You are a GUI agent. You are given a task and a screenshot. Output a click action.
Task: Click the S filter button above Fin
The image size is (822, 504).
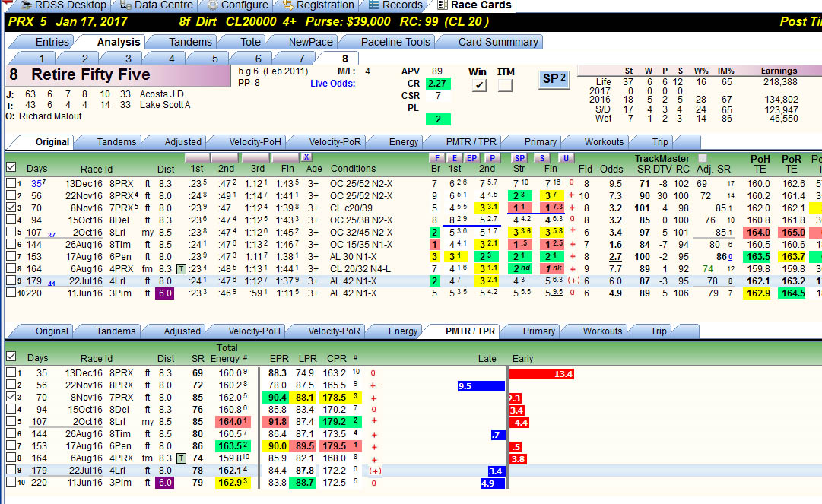541,157
